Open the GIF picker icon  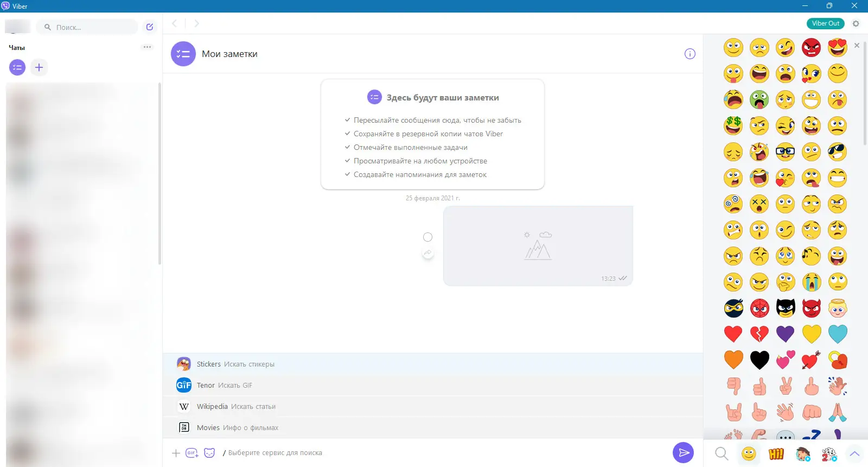tap(192, 453)
